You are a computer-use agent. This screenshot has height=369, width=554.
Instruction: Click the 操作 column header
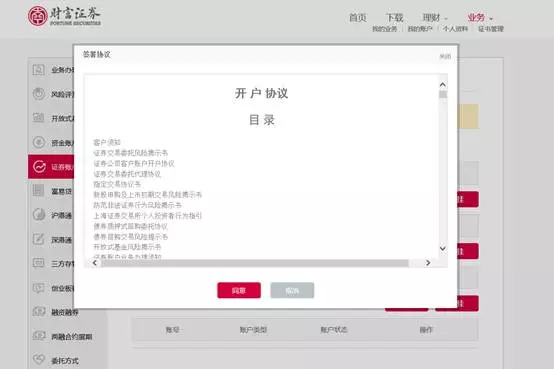(426, 330)
